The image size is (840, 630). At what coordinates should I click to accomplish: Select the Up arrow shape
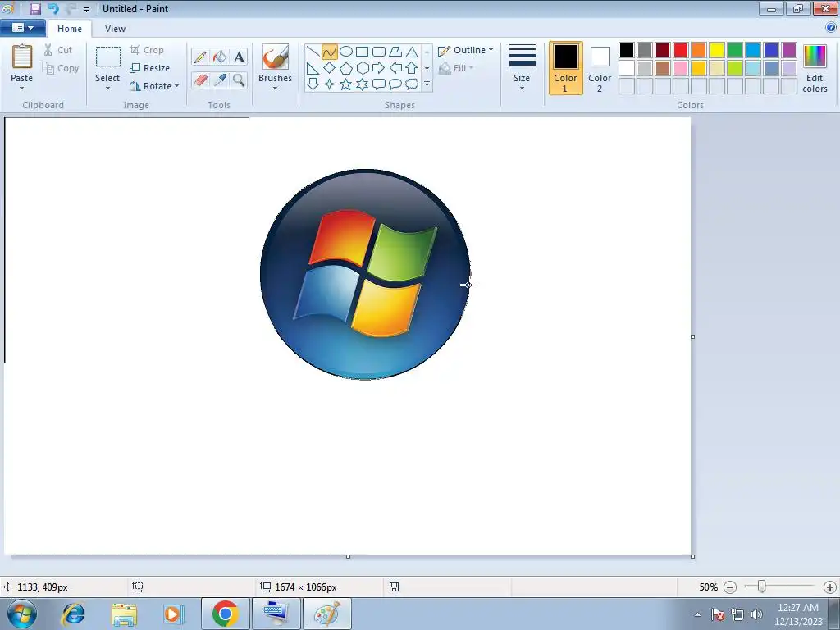point(412,68)
